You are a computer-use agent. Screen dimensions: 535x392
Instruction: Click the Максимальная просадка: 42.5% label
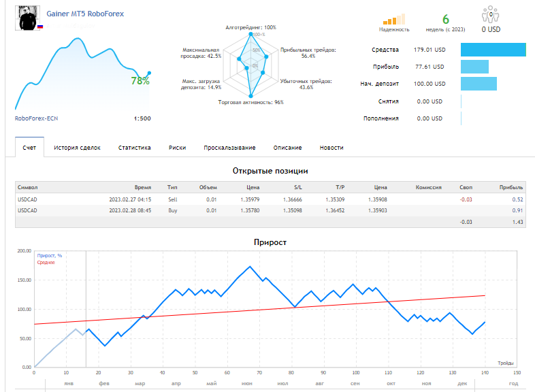pos(201,53)
